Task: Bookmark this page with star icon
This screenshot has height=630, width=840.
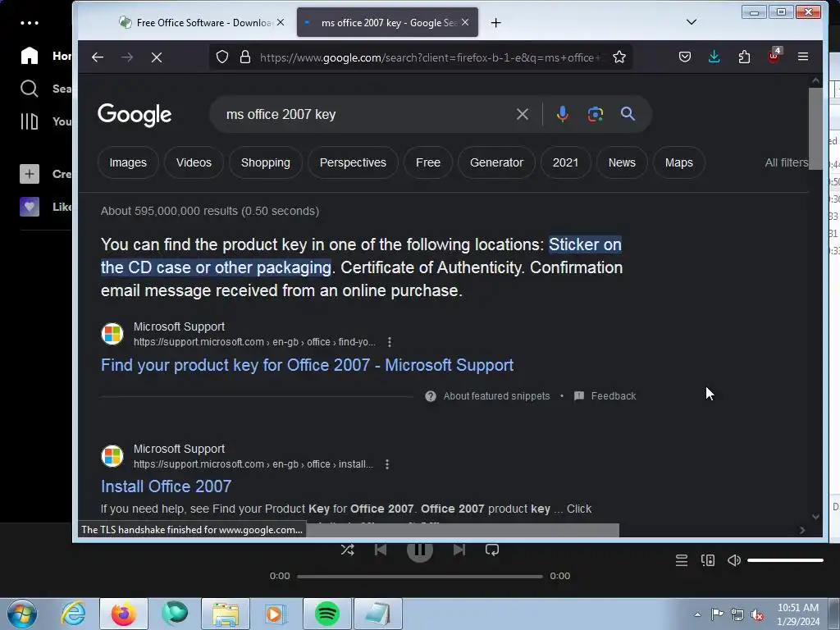Action: 619,57
